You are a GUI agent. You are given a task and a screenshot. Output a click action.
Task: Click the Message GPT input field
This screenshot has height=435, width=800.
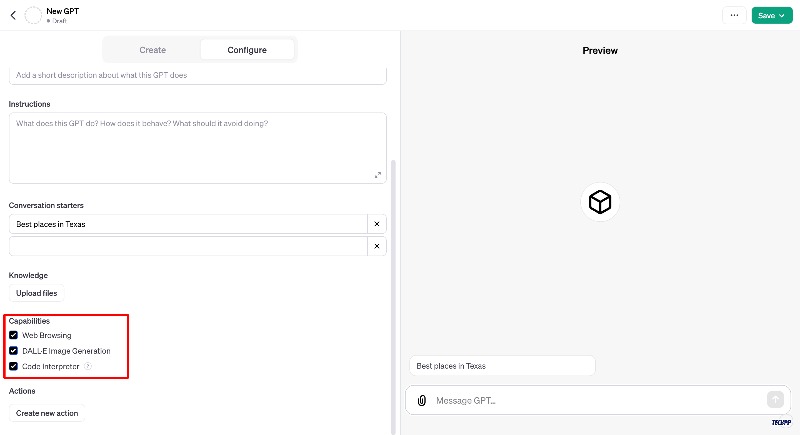tap(597, 400)
